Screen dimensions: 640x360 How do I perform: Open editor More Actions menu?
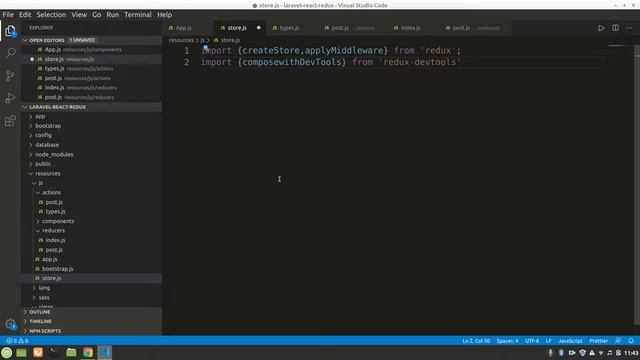629,28
